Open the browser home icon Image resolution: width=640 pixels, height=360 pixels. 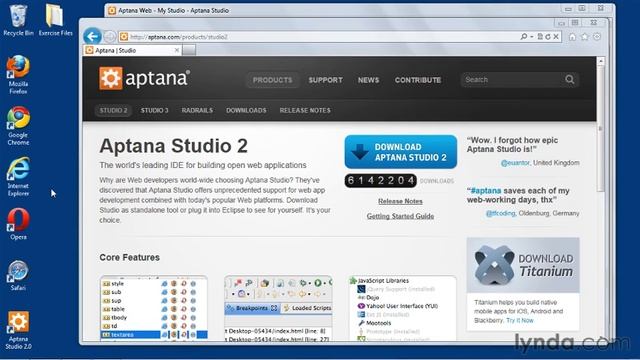572,37
